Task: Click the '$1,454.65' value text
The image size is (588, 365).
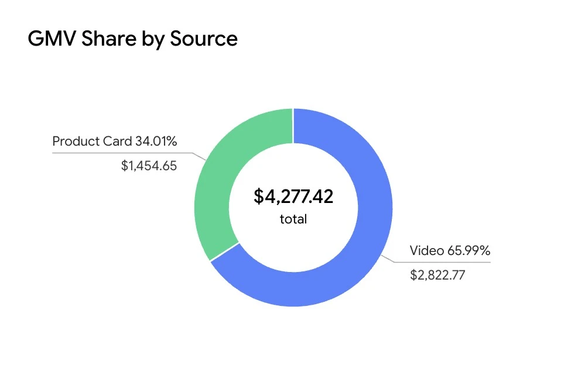Action: coord(149,166)
